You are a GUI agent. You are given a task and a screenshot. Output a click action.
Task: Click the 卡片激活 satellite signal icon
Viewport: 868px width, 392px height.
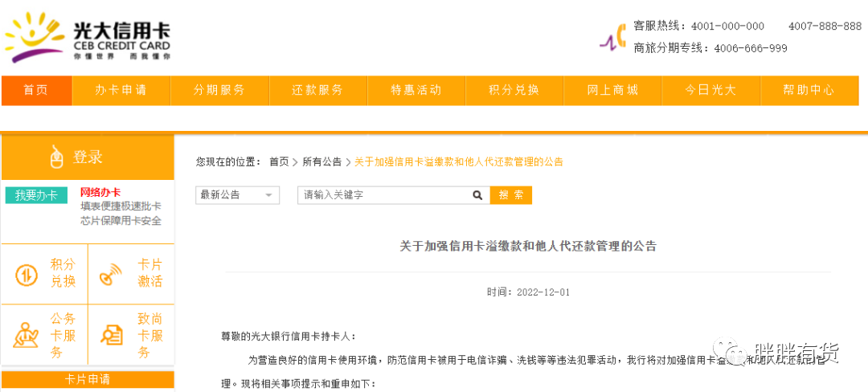(112, 275)
